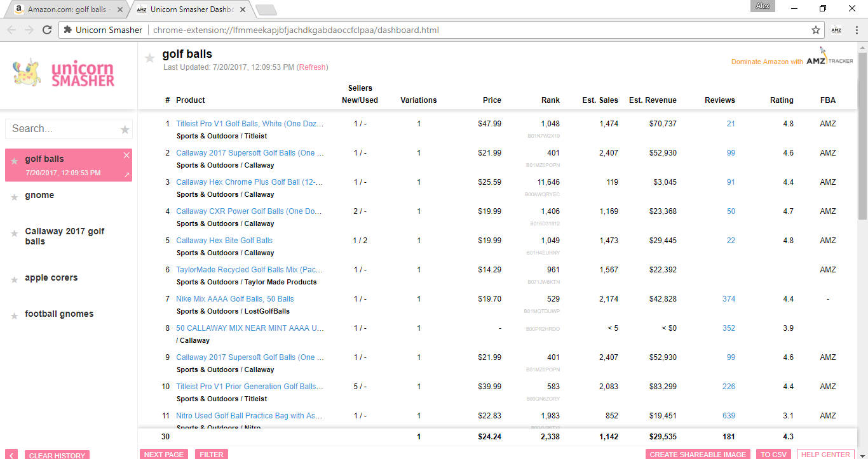The height and width of the screenshot is (459, 868).
Task: Star the golf balls search title
Action: click(x=149, y=58)
